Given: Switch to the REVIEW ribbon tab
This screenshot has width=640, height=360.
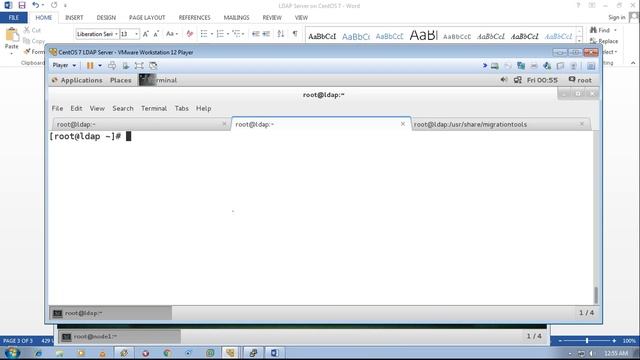Looking at the screenshot, I should pos(272,18).
